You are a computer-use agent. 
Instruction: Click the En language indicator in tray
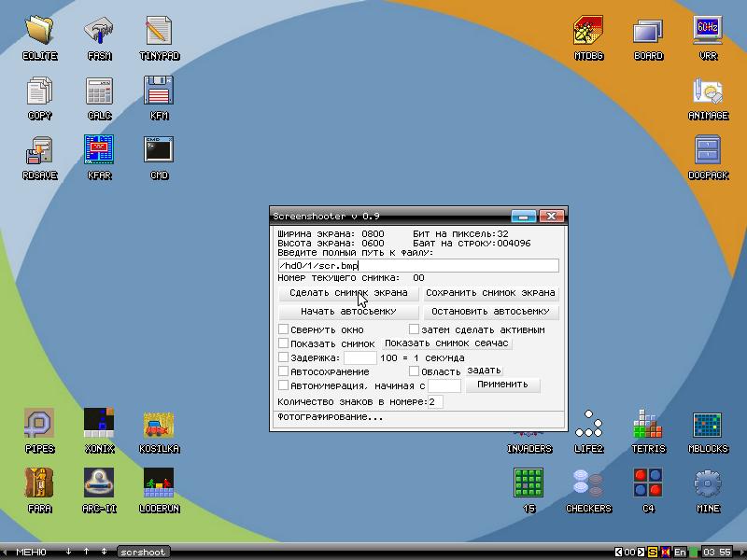click(680, 553)
